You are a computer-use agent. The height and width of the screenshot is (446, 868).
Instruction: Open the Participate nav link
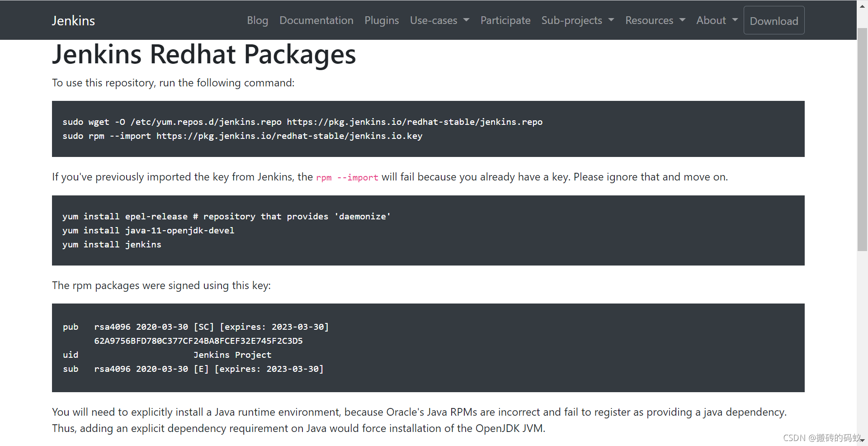click(505, 20)
